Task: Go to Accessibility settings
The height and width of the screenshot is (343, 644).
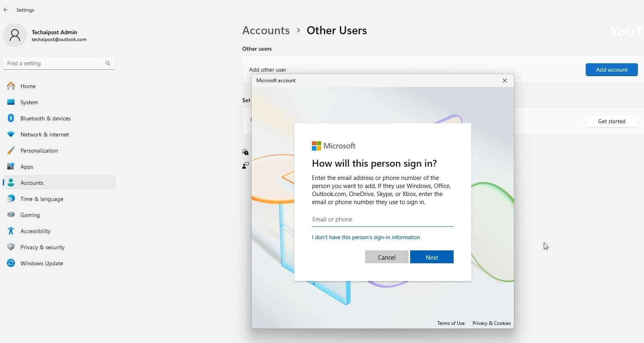Action: coord(59,231)
